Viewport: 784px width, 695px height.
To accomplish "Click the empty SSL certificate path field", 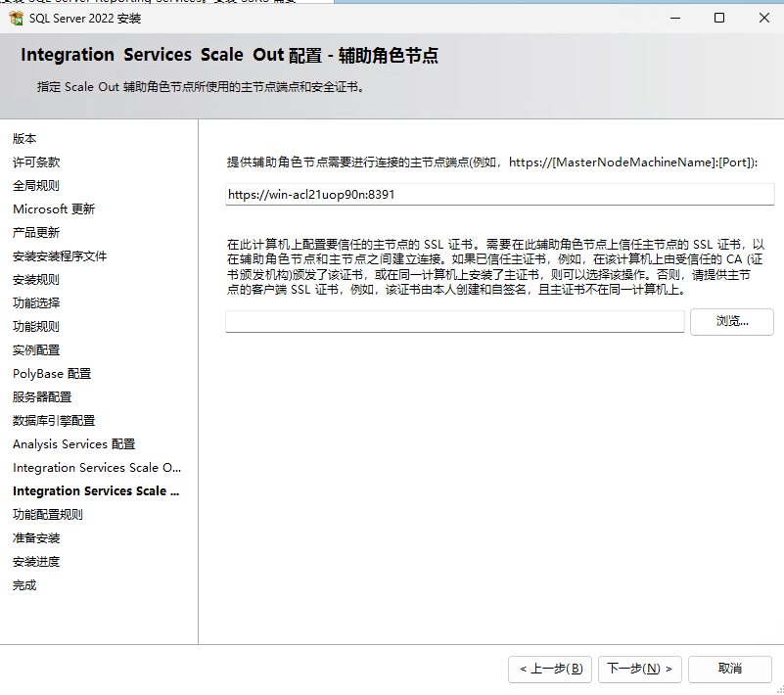I will pos(454,321).
